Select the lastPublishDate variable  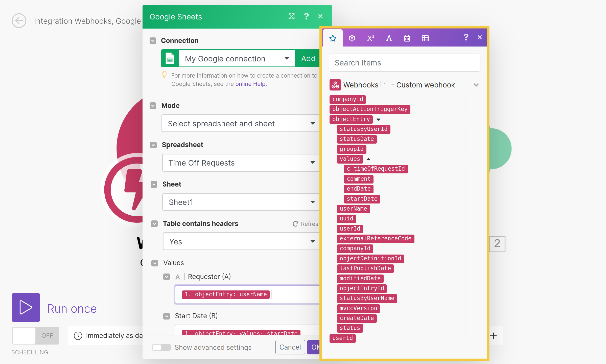click(365, 268)
